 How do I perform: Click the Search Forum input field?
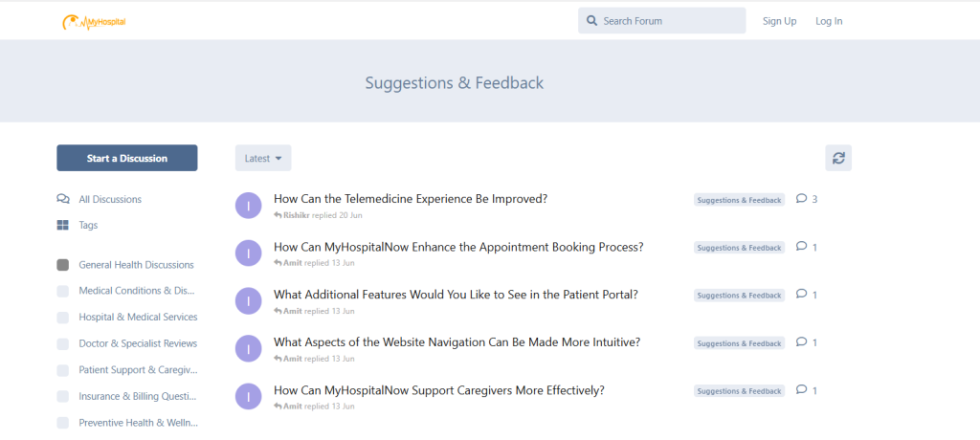[x=670, y=21]
